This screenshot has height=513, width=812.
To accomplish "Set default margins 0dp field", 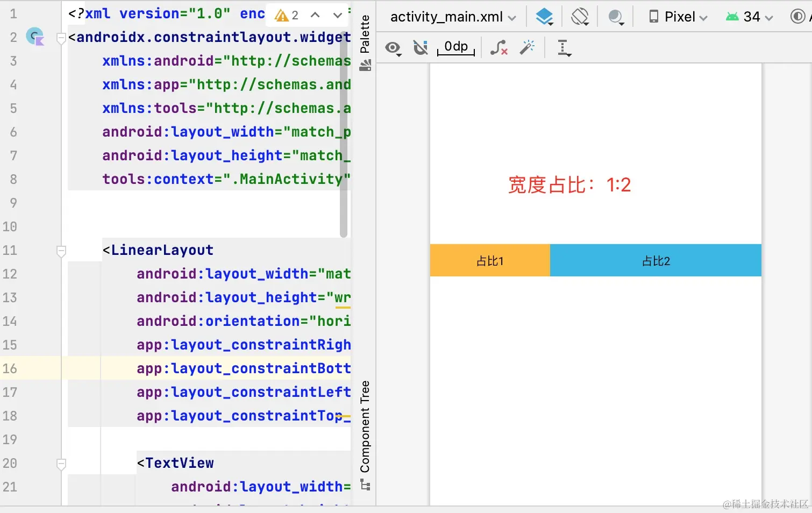I will 456,47.
